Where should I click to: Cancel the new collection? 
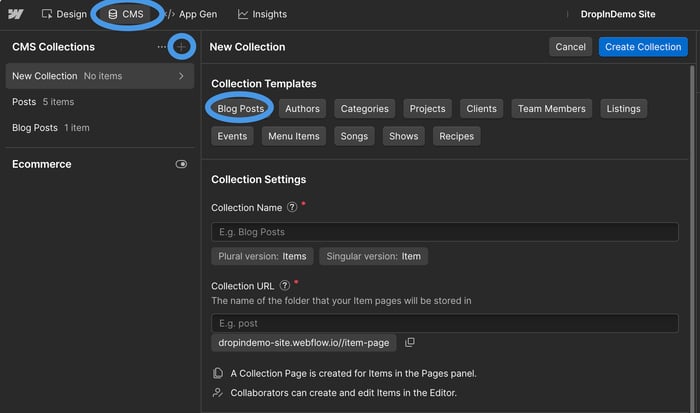(x=570, y=47)
